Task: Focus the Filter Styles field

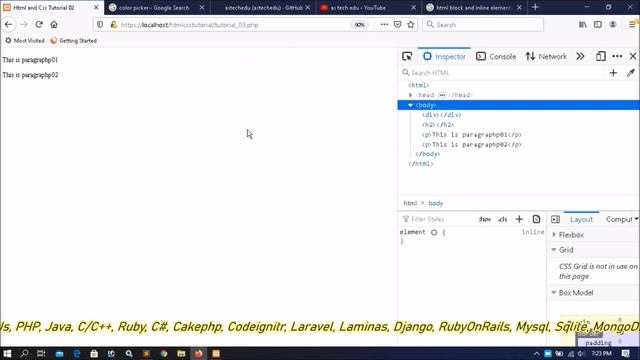Action: (437, 220)
